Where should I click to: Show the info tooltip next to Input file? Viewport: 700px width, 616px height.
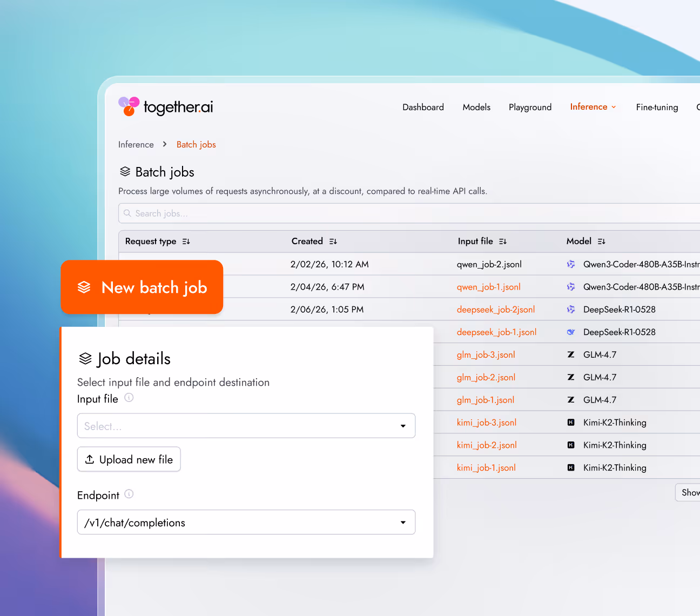(129, 398)
